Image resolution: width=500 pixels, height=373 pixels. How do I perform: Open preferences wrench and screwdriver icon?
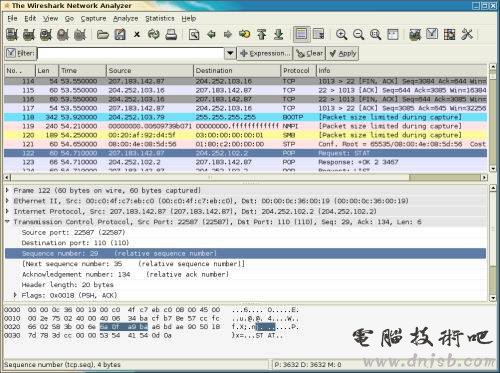467,34
